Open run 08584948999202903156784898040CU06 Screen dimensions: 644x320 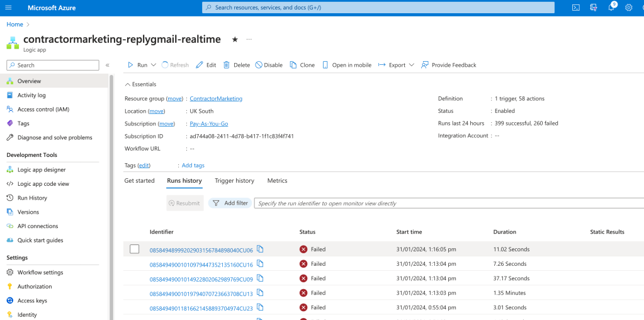(x=201, y=249)
